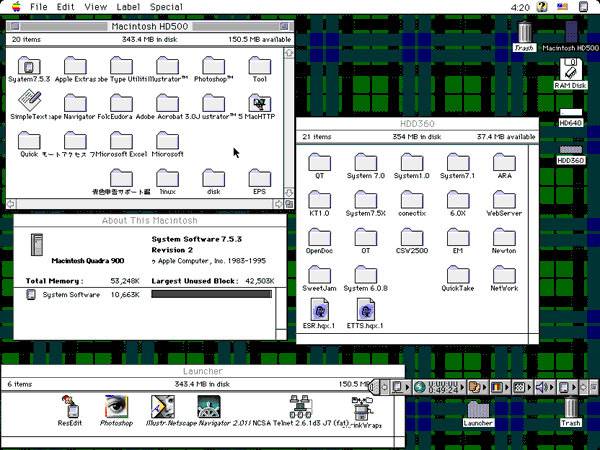Select the EPS folder
The image size is (600, 450).
pos(259,178)
